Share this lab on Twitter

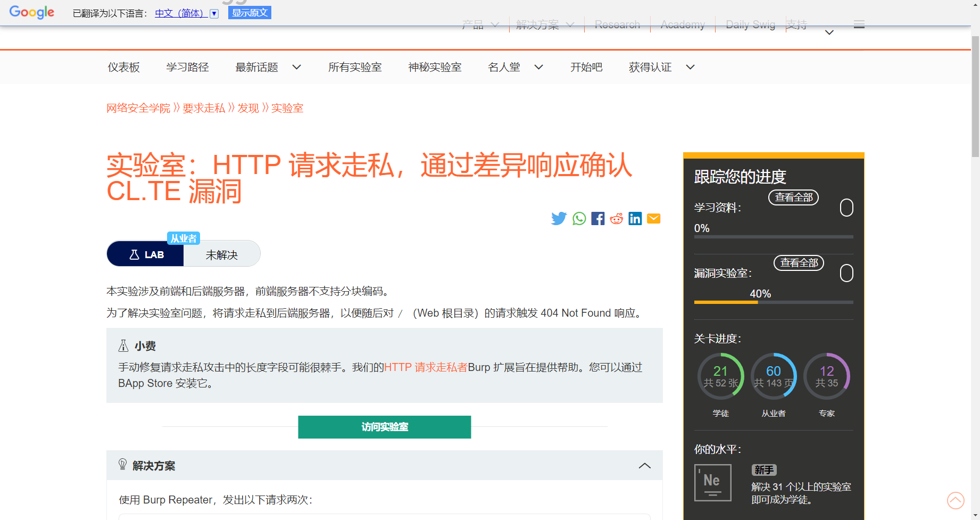pos(559,218)
